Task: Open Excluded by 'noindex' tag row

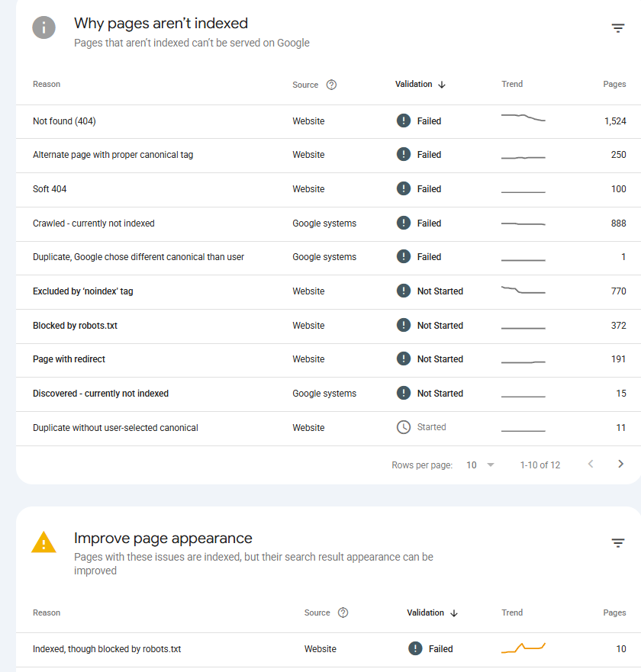Action: [x=328, y=292]
